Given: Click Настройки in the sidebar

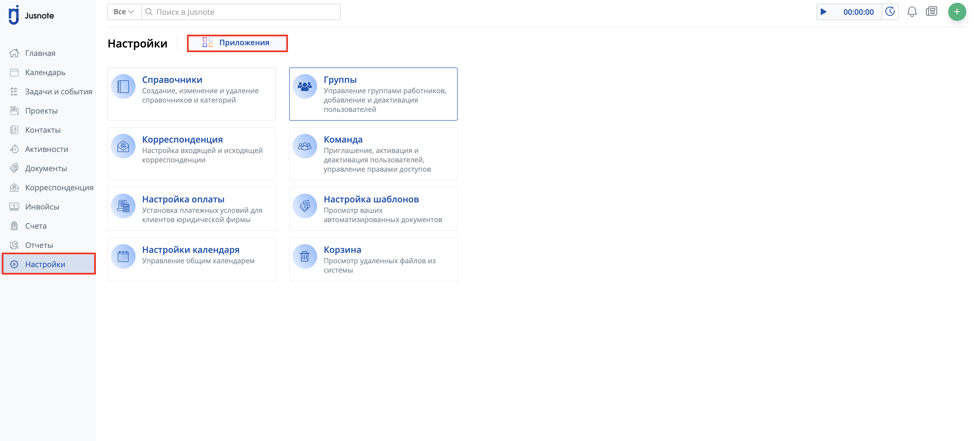Looking at the screenshot, I should click(45, 264).
